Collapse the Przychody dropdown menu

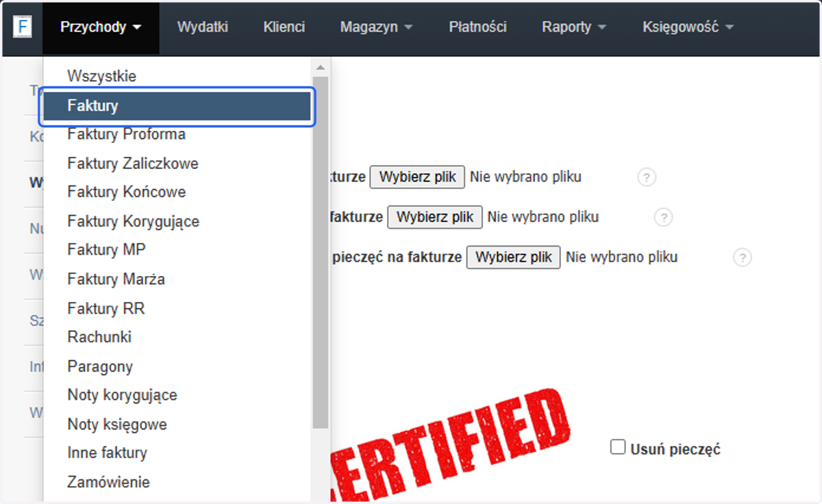[101, 27]
